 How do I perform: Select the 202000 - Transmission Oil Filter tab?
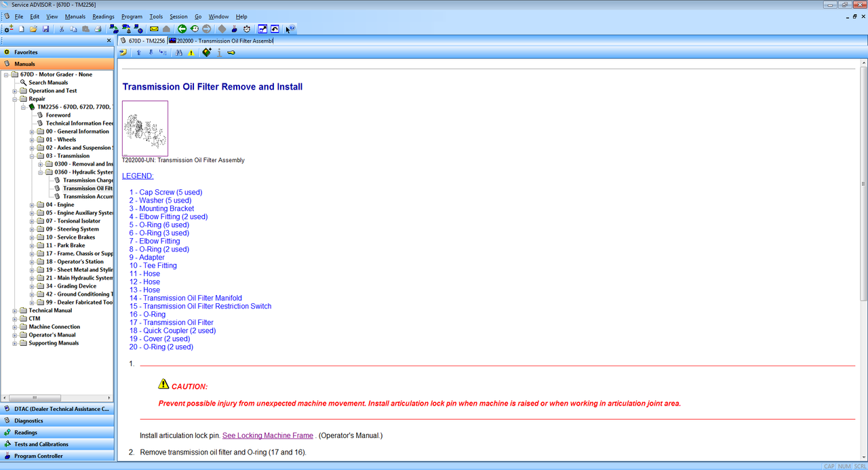pos(222,41)
